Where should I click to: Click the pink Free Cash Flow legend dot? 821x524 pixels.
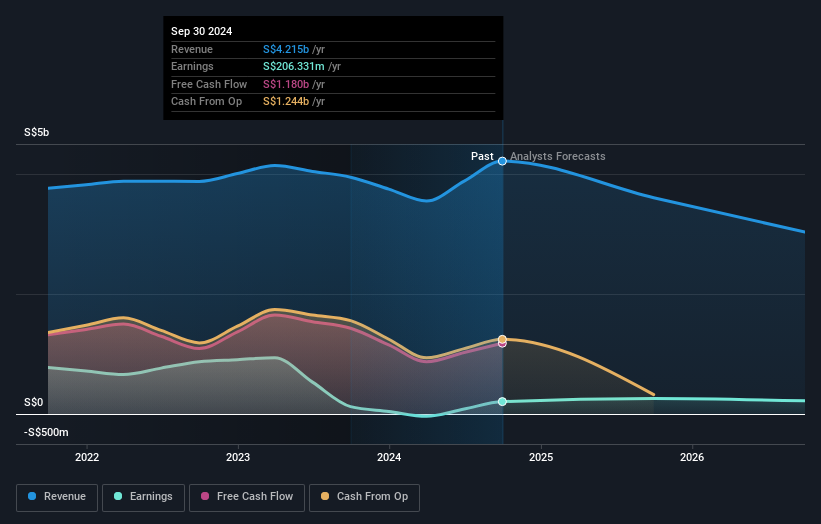point(205,496)
